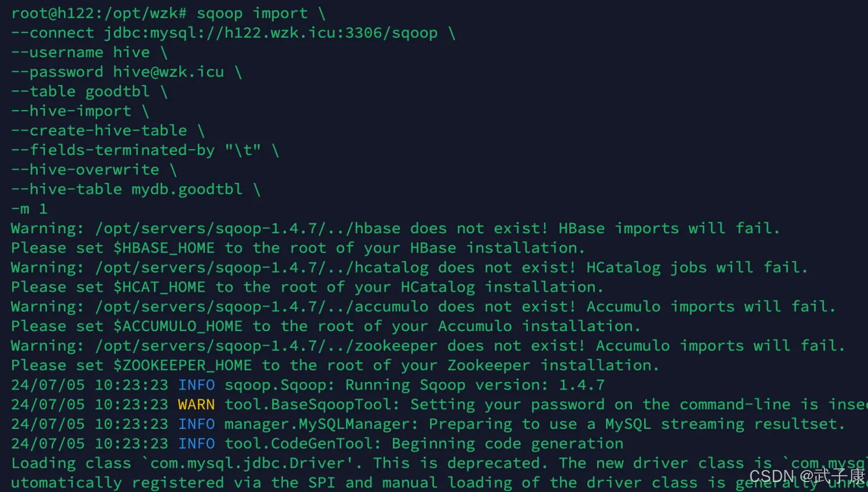The image size is (868, 492).
Task: Click the INFO label on the sqoop.Sqoop line
Action: 196,385
